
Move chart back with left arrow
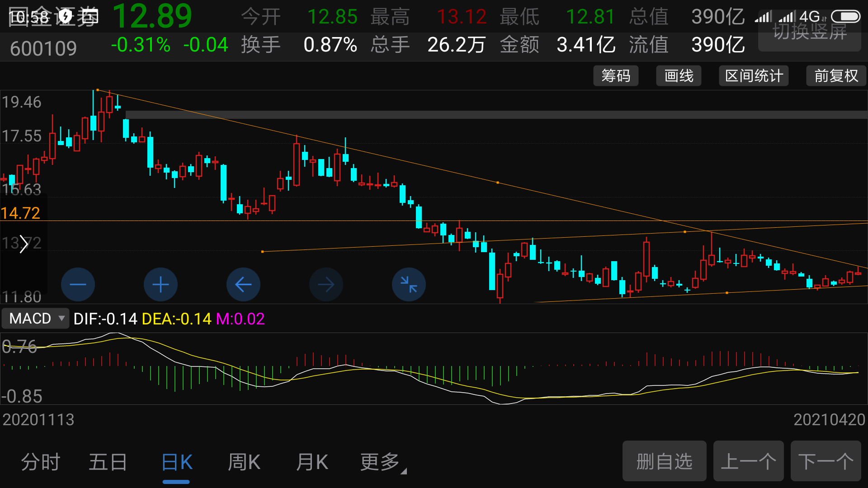pyautogui.click(x=243, y=284)
